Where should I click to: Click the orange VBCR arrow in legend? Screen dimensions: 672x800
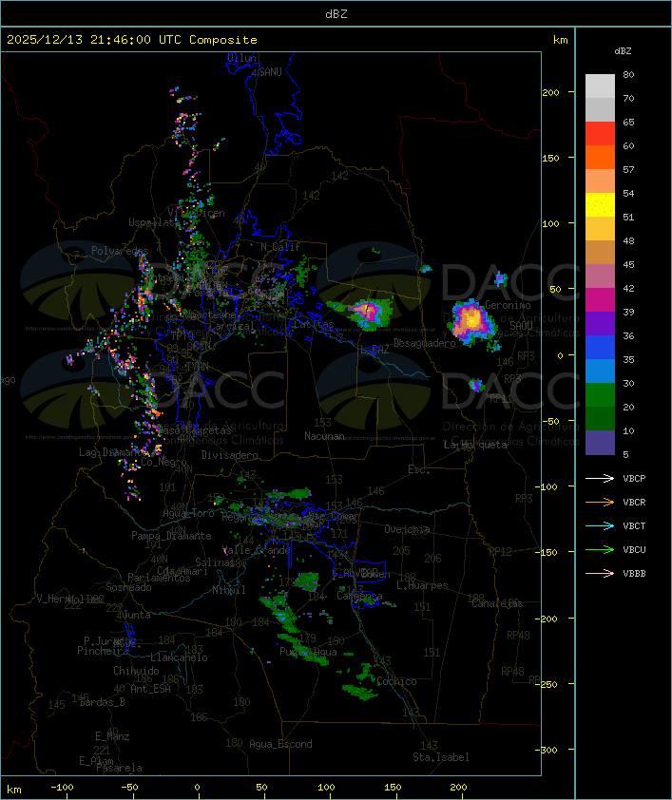click(x=600, y=502)
